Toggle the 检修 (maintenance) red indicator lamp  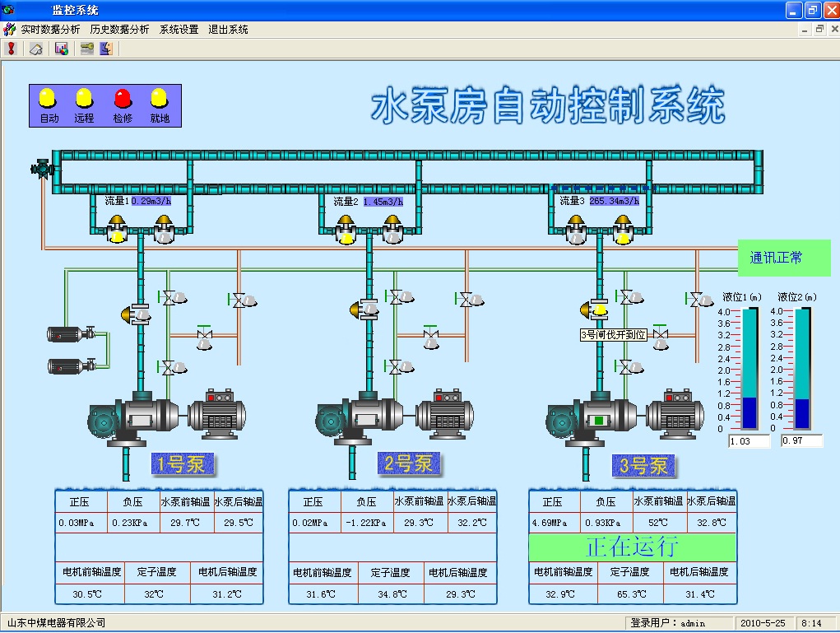click(x=123, y=99)
